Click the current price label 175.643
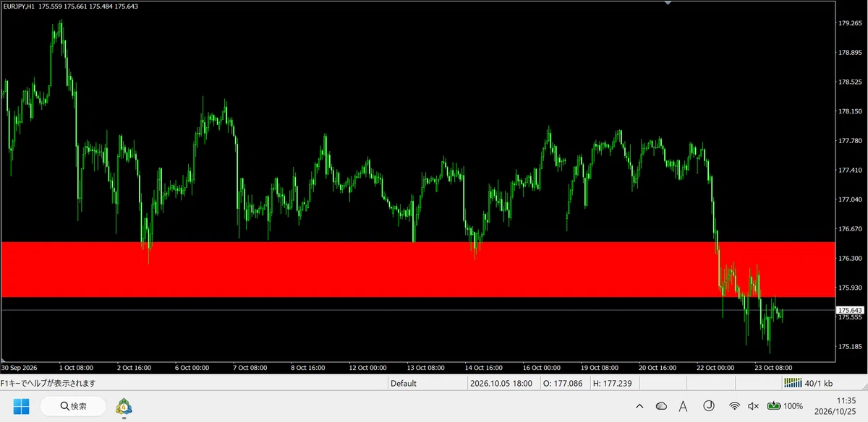This screenshot has height=422, width=868. tap(850, 310)
